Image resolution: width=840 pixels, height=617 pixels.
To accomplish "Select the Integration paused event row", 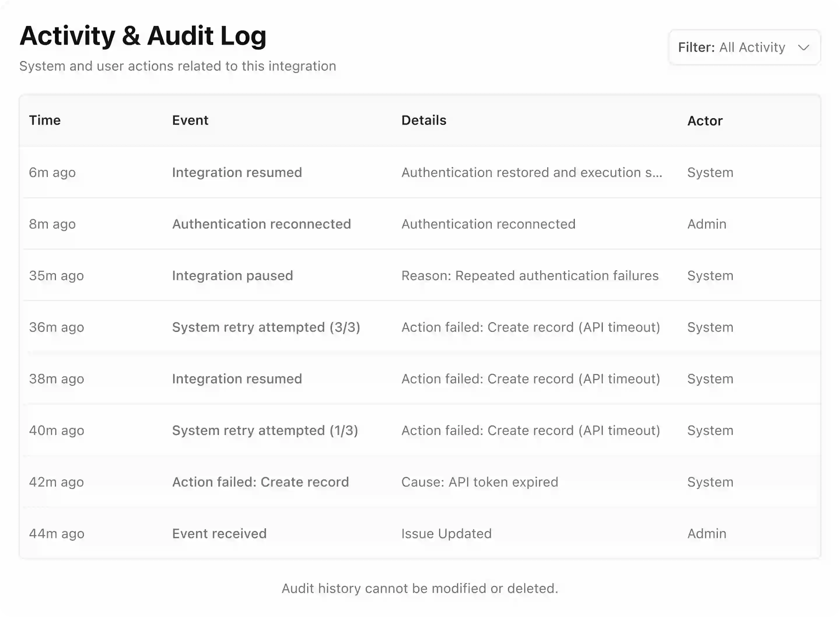I will (x=232, y=276).
